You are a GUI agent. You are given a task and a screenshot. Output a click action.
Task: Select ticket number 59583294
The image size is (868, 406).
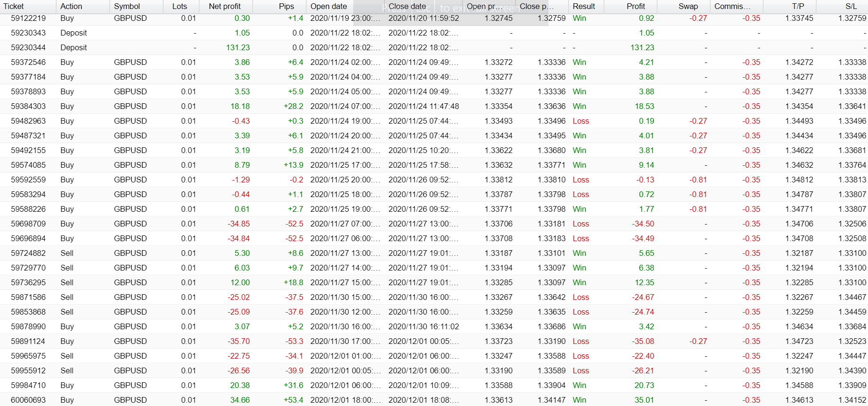coord(28,194)
